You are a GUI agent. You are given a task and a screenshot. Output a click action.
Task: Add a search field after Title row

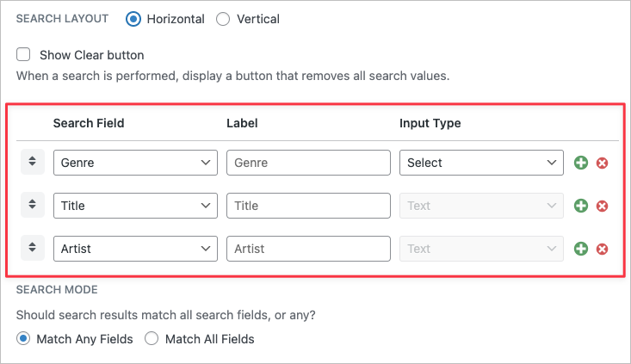pos(581,206)
